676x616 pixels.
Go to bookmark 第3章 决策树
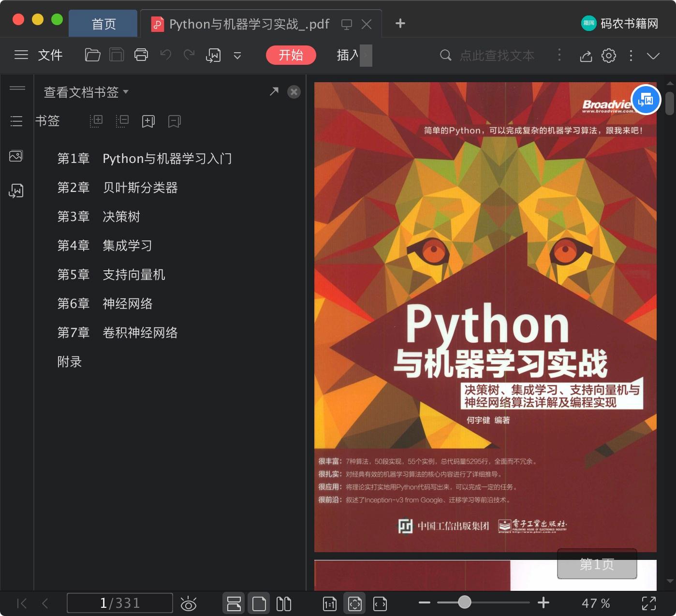coord(99,217)
